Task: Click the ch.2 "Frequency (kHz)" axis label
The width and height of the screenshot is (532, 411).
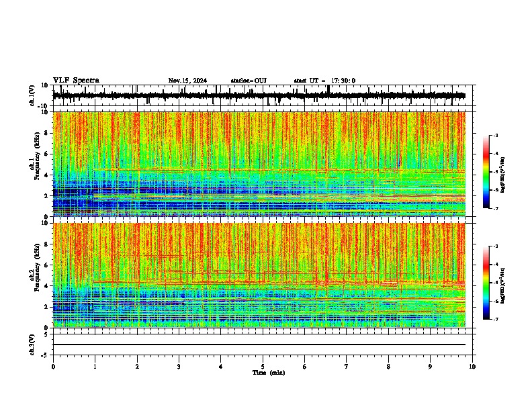Action: pos(38,267)
